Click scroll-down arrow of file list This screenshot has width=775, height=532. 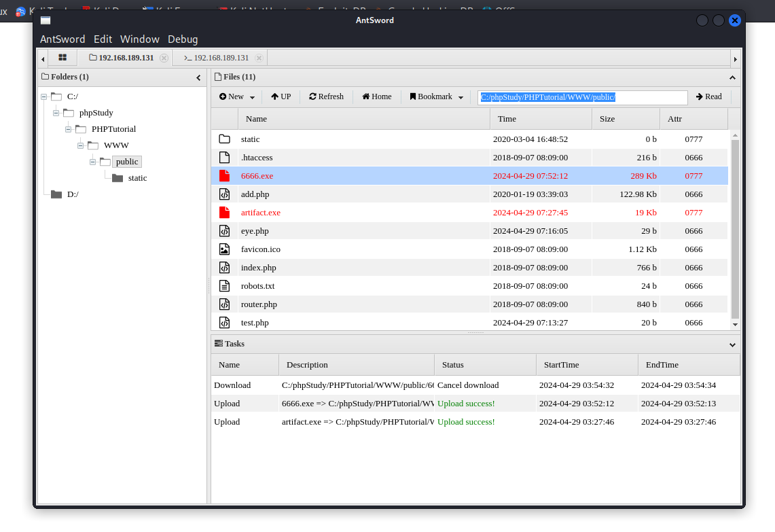click(x=735, y=325)
